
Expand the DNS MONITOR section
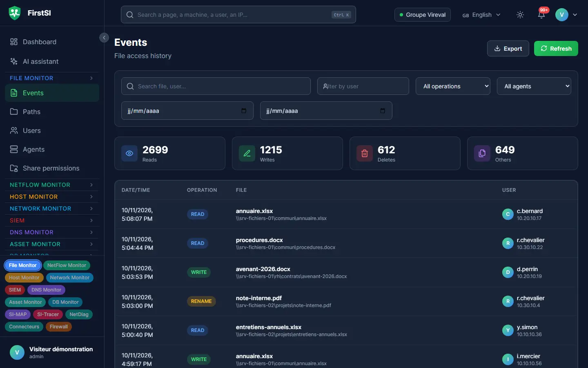point(52,232)
